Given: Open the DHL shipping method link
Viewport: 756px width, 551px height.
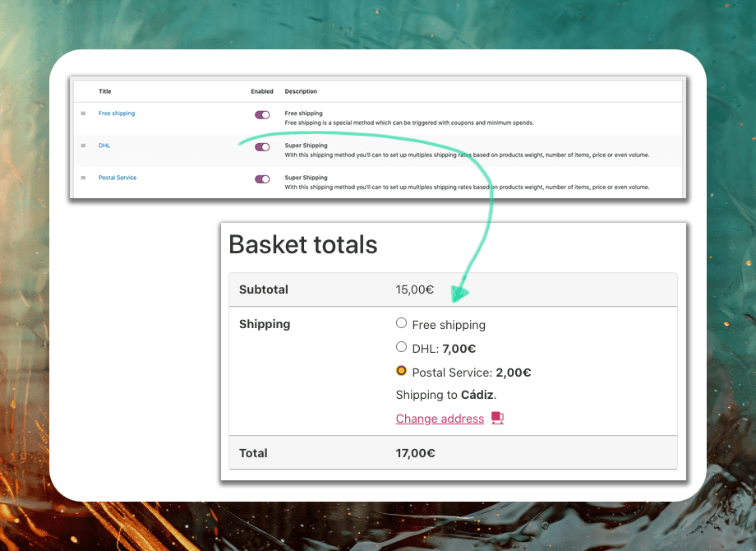Looking at the screenshot, I should (104, 146).
